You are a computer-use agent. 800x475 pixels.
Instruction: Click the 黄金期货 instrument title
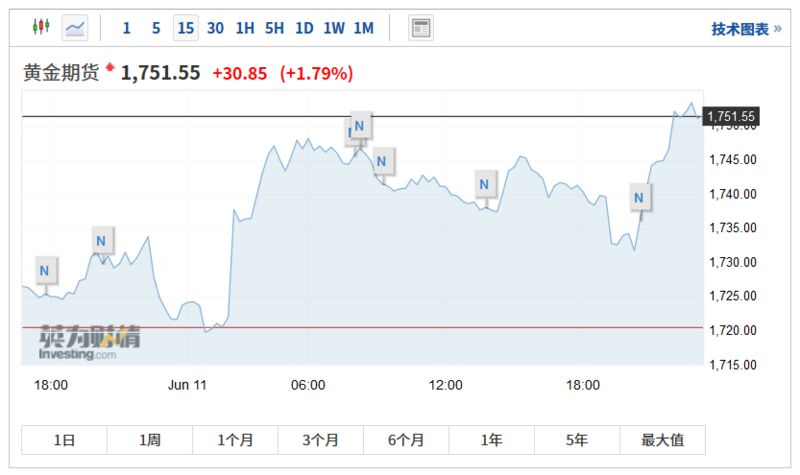coord(61,73)
